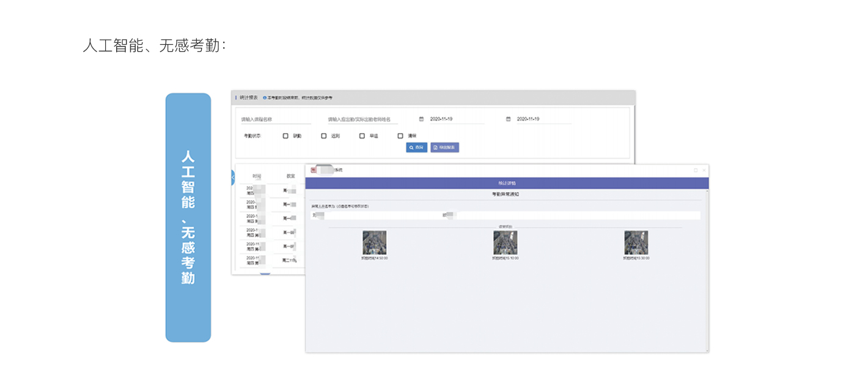The width and height of the screenshot is (868, 367).
Task: Open the snapshot thumbnail taken at 14:50:00
Action: pos(374,243)
